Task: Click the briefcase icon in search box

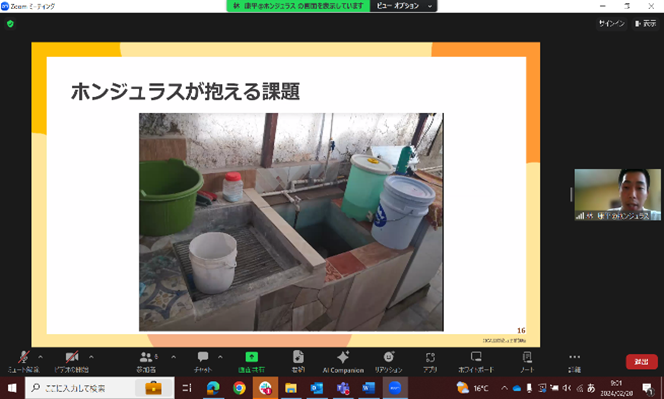Action: (153, 388)
